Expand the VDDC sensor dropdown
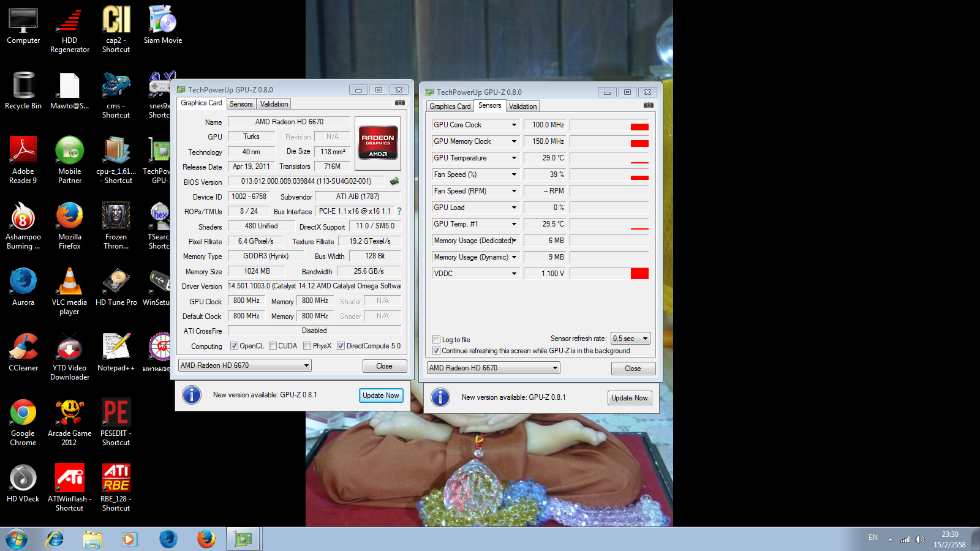 point(514,274)
